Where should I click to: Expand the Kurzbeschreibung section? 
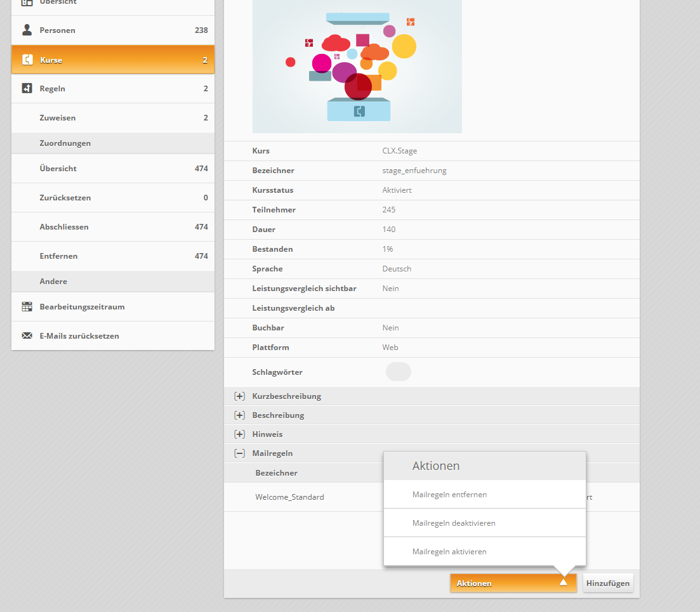[x=239, y=396]
